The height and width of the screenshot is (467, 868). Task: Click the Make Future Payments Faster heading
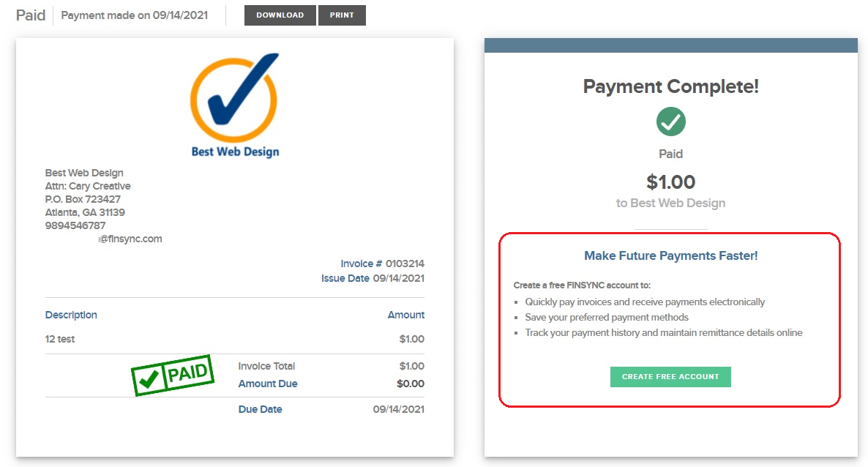click(x=671, y=255)
